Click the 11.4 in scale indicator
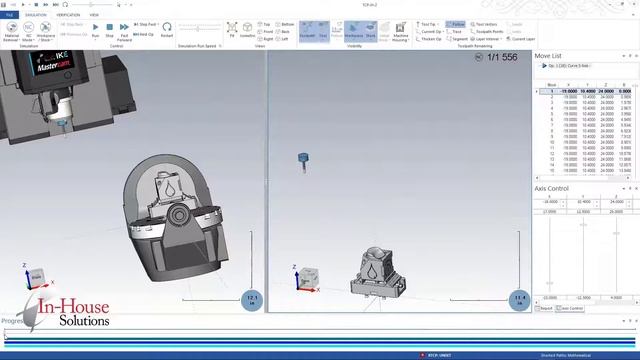This screenshot has height=360, width=640. (x=520, y=300)
